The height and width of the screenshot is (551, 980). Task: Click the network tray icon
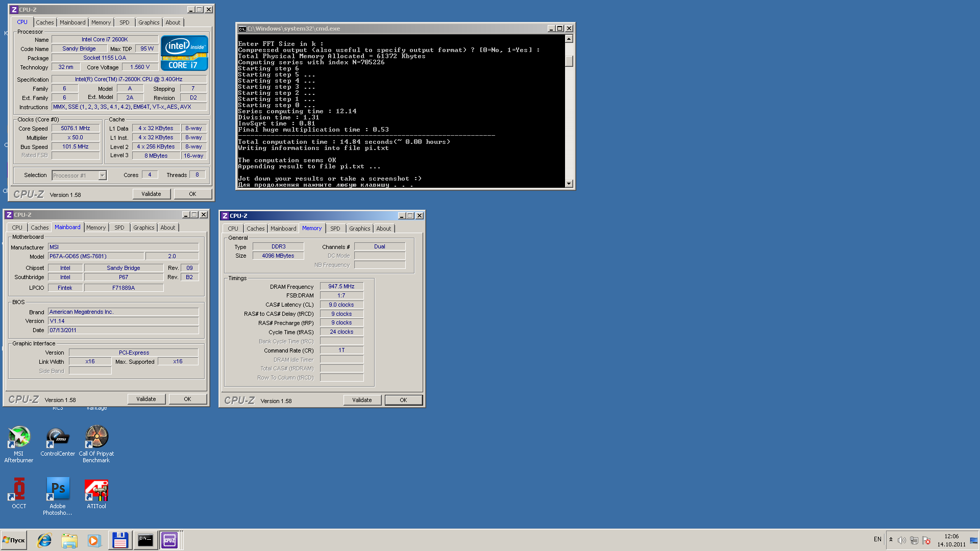tap(914, 540)
